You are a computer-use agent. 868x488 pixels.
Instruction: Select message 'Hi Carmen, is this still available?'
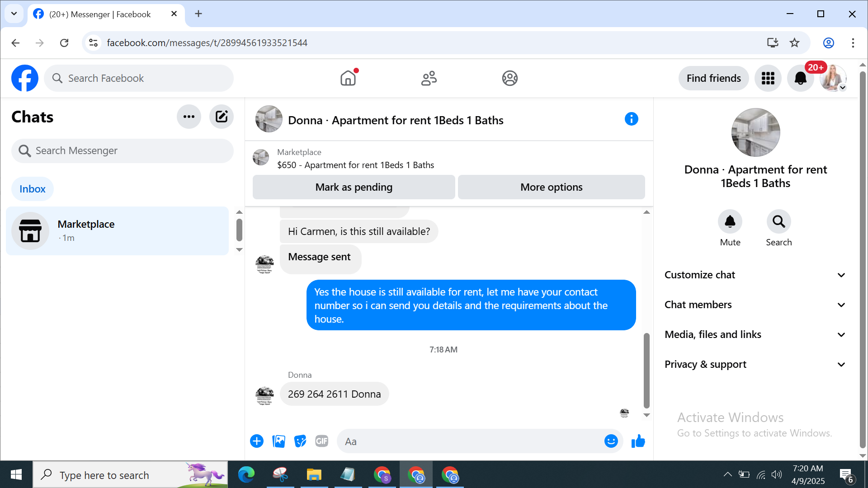[x=359, y=231]
